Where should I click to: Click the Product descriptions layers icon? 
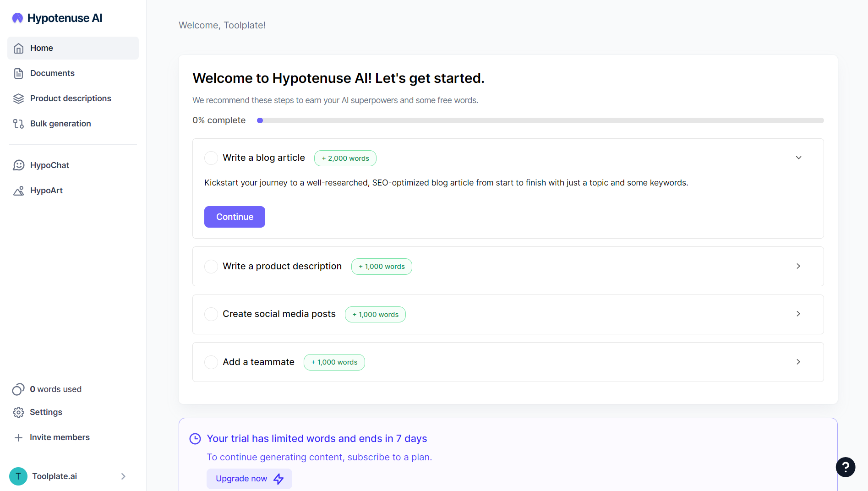(18, 98)
